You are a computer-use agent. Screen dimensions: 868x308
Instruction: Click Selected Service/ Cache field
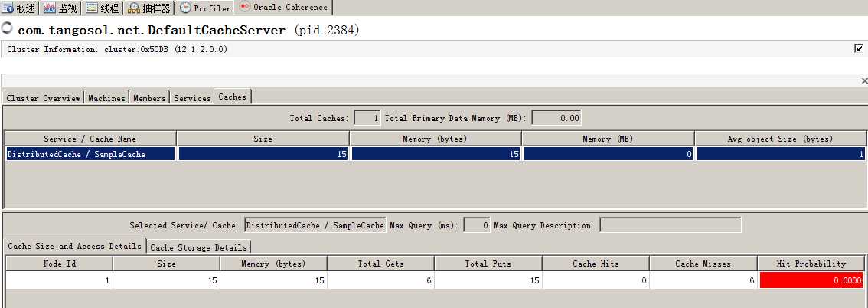[x=315, y=225]
